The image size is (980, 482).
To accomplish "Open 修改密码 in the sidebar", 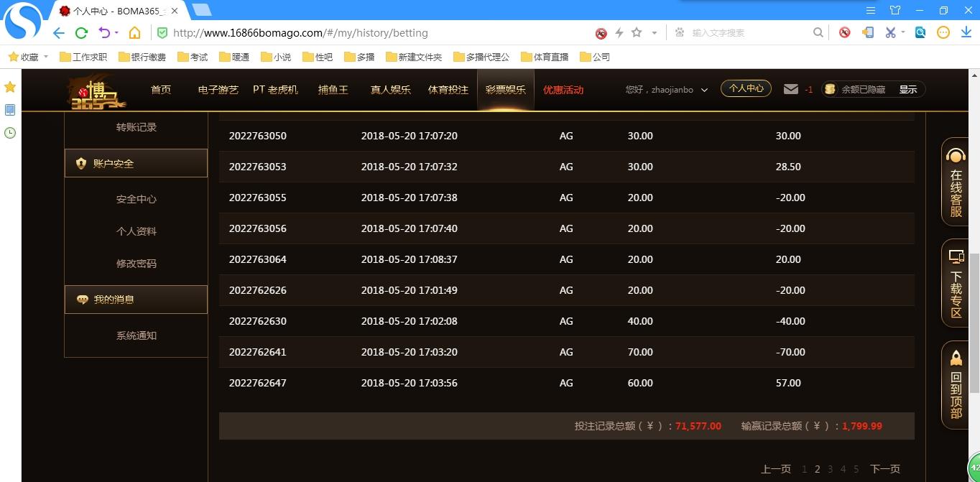I will click(137, 264).
